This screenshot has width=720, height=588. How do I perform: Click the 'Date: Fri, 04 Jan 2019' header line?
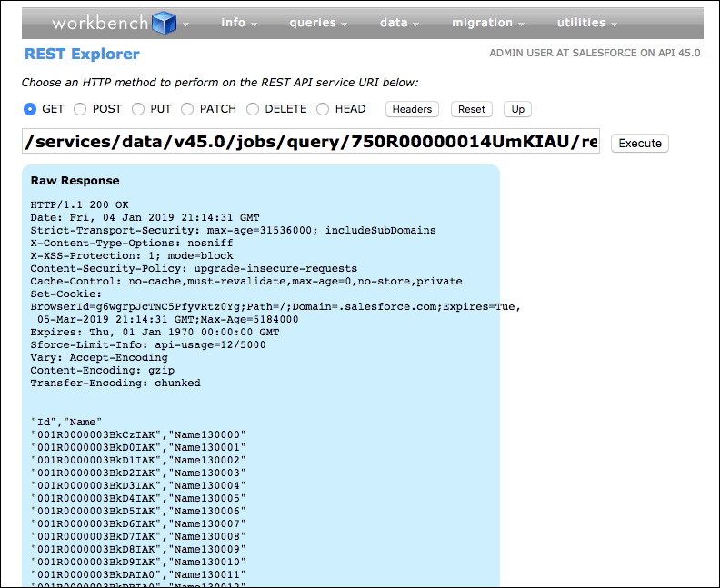pyautogui.click(x=145, y=217)
